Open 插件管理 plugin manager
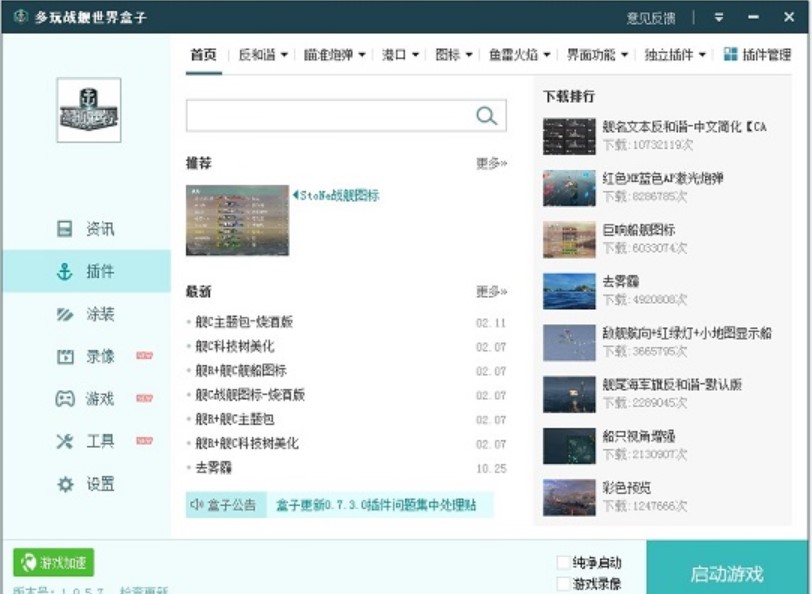The image size is (812, 594). pos(757,55)
